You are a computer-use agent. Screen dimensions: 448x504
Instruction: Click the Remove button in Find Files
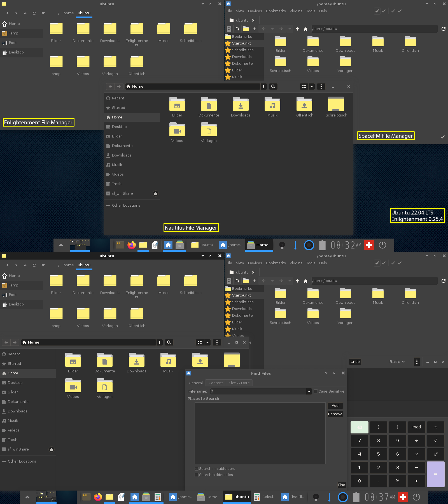coord(335,414)
